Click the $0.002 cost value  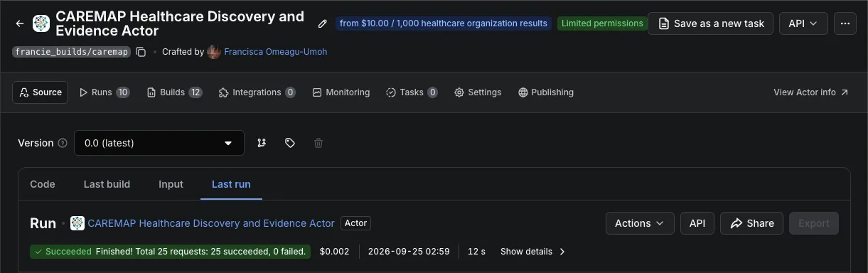tap(335, 252)
